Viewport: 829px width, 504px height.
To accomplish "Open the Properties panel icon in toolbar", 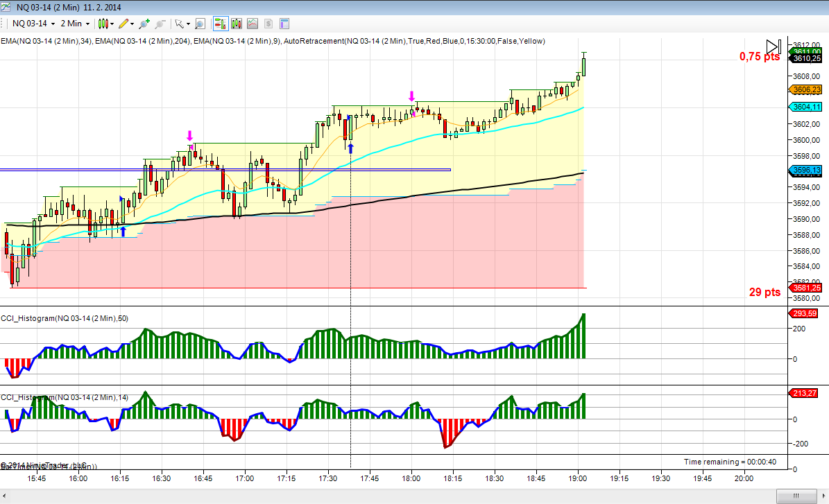I will click(x=284, y=24).
